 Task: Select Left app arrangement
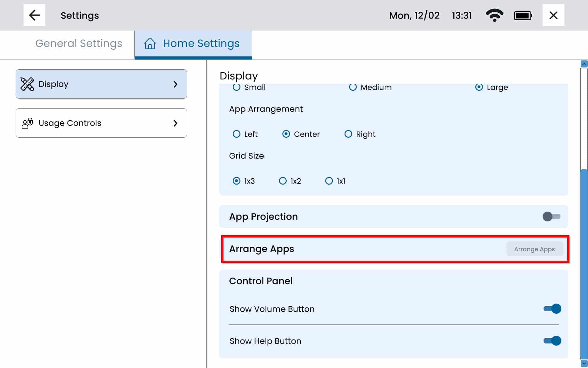click(236, 134)
